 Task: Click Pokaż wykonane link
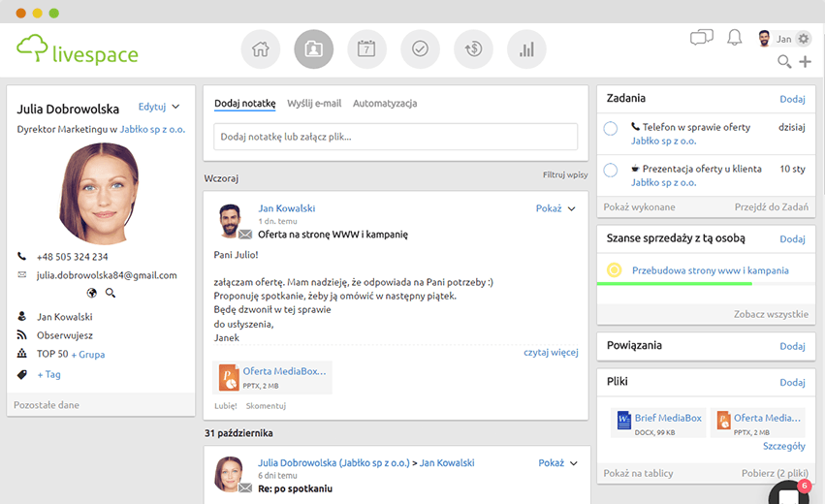pos(639,206)
